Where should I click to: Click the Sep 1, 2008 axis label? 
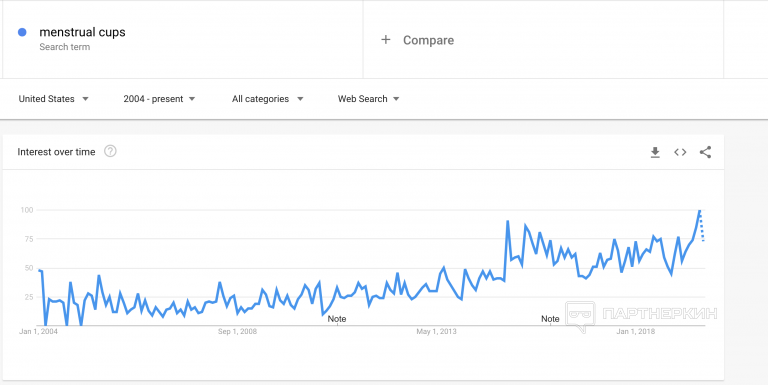(x=237, y=332)
